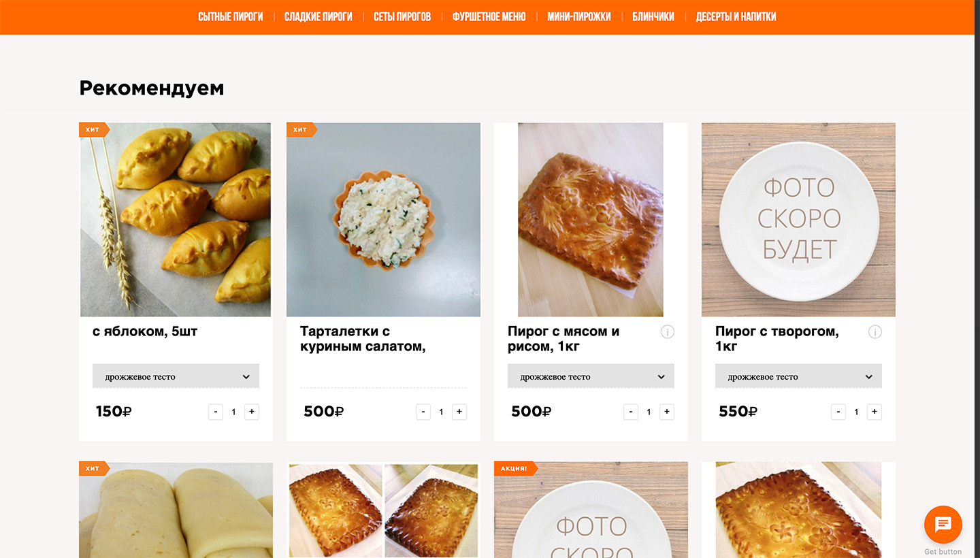Click the ФОТО СКОРО БУДЕТ placeholder for Пирог с творогом
The height and width of the screenshot is (558, 980).
[x=798, y=220]
